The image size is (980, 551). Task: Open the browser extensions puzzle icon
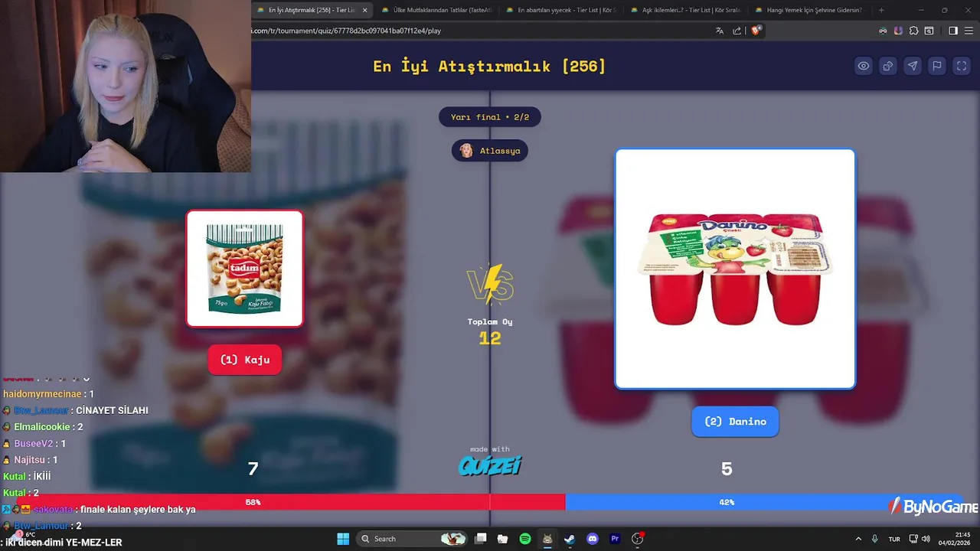tap(913, 31)
